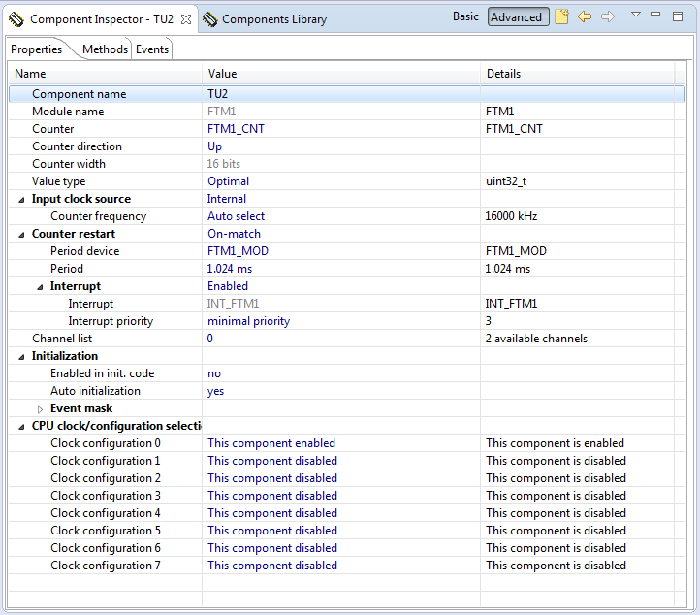Click the new note icon in toolbar

coord(561,17)
